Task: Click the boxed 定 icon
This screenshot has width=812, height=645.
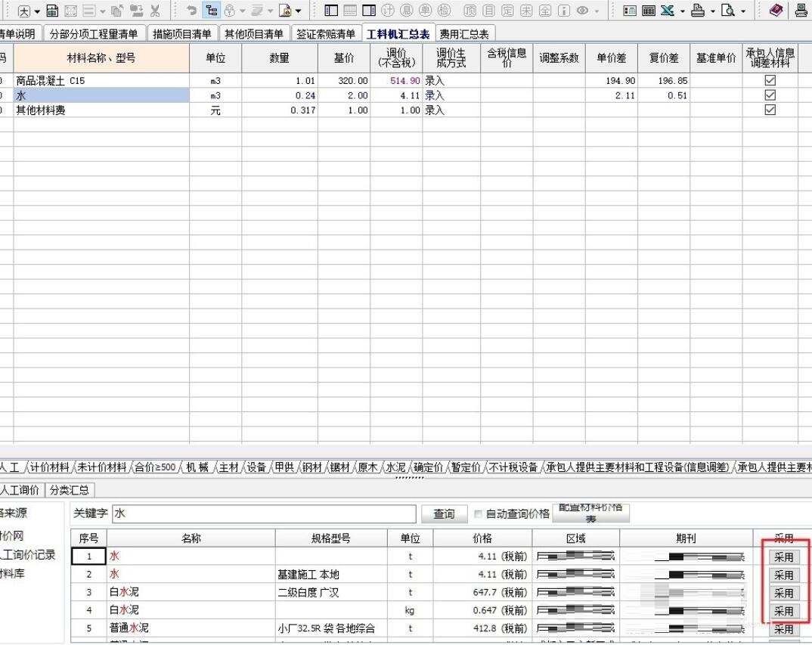Action: tap(507, 11)
